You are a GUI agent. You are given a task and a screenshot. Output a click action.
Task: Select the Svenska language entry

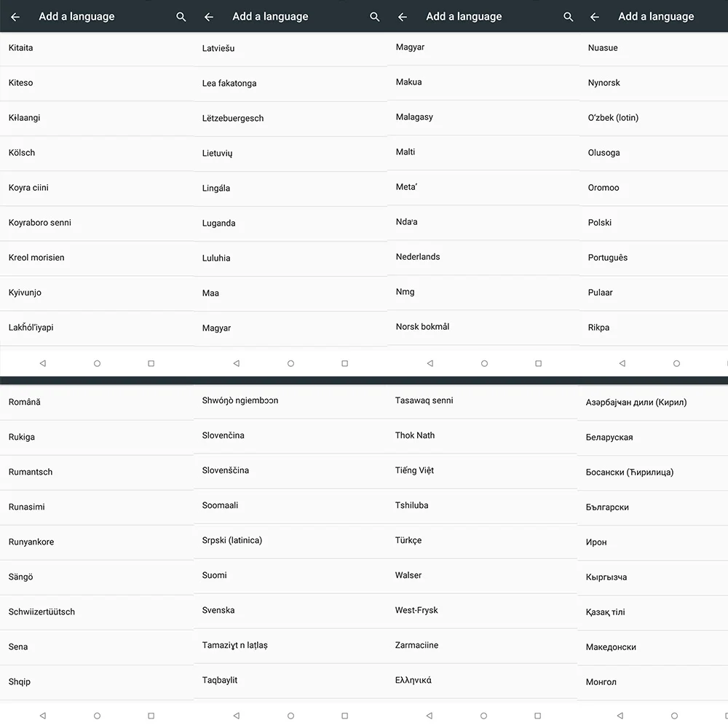click(x=290, y=611)
